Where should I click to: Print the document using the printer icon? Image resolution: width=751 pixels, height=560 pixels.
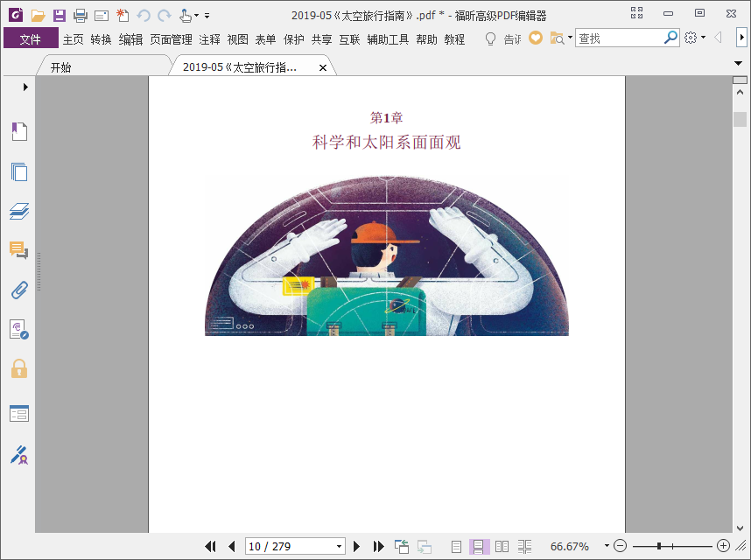81,16
